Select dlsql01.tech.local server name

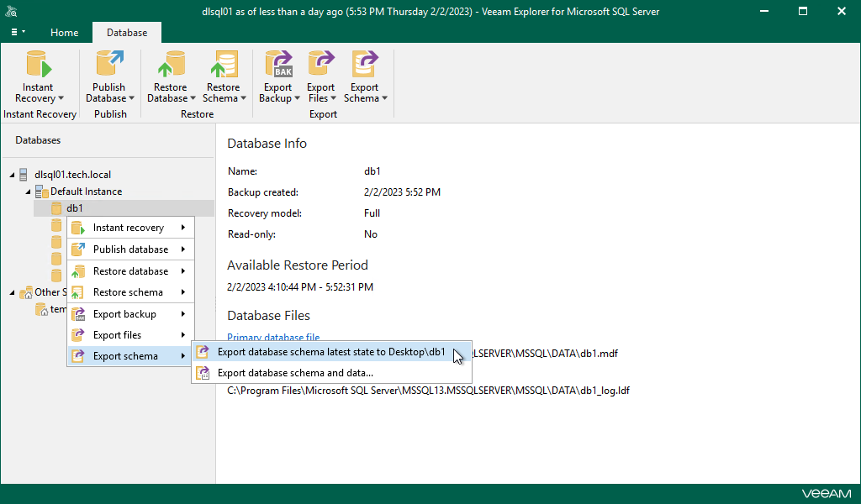click(x=72, y=175)
